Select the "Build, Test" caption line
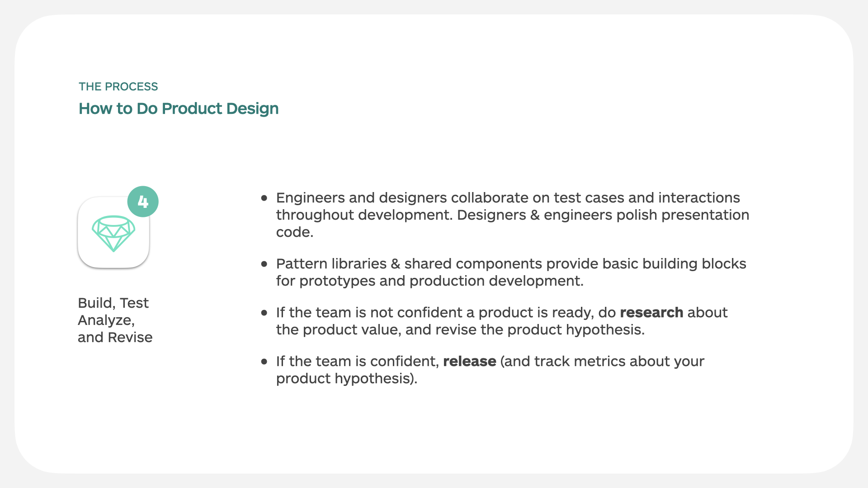The height and width of the screenshot is (488, 868). 113,303
